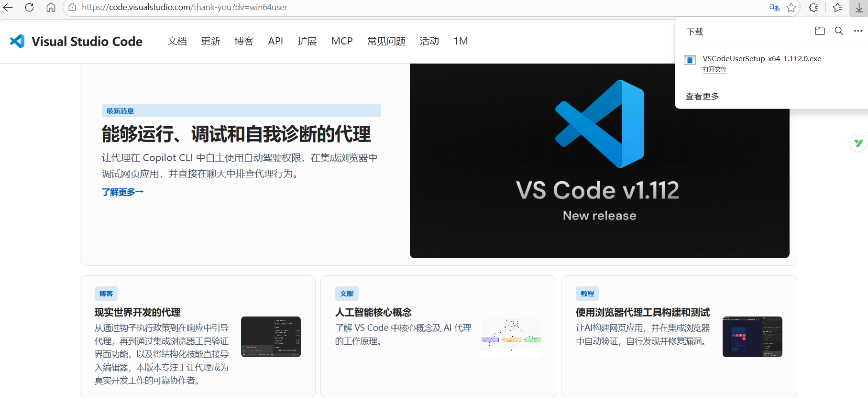Image resolution: width=868 pixels, height=415 pixels.
Task: View site info via the lock icon
Action: 72,7
